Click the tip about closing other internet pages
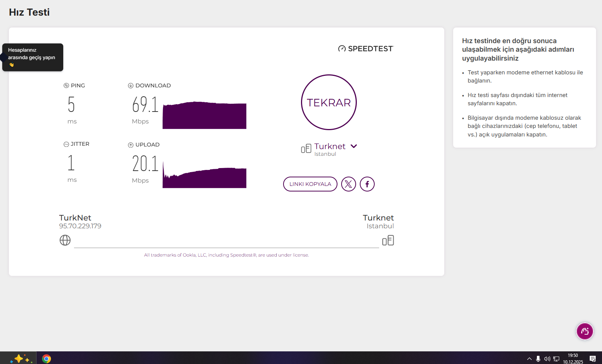Image resolution: width=602 pixels, height=364 pixels. [x=518, y=99]
